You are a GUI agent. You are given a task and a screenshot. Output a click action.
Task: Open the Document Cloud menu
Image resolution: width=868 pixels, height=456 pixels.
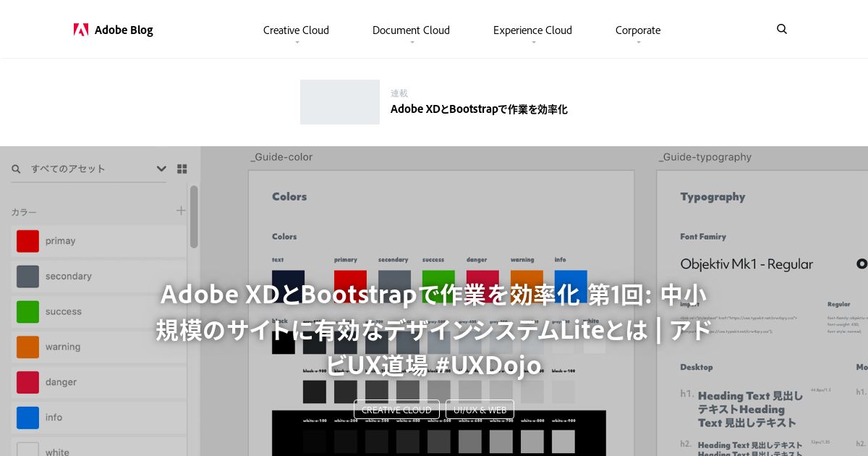point(411,30)
